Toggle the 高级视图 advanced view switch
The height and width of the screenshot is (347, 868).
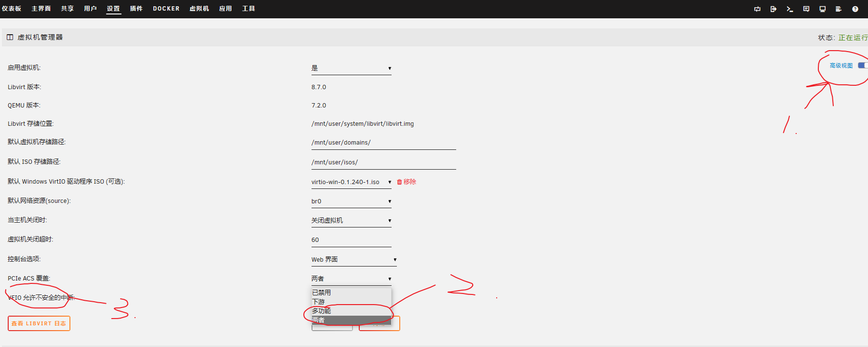[x=862, y=66]
